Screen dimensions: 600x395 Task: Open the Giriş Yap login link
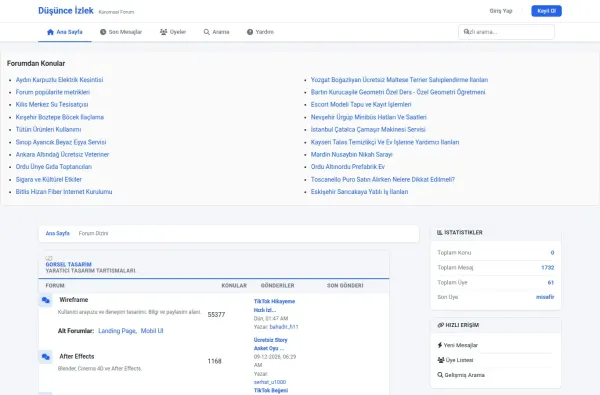pos(501,11)
